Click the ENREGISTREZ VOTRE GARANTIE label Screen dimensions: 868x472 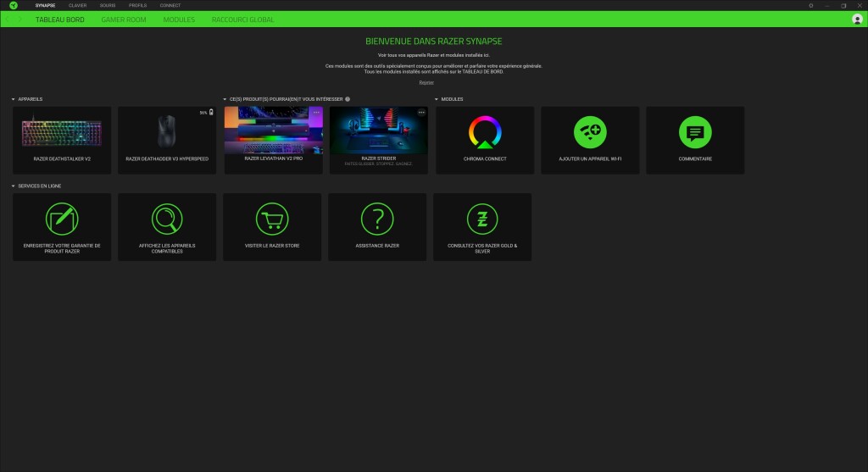[62, 248]
